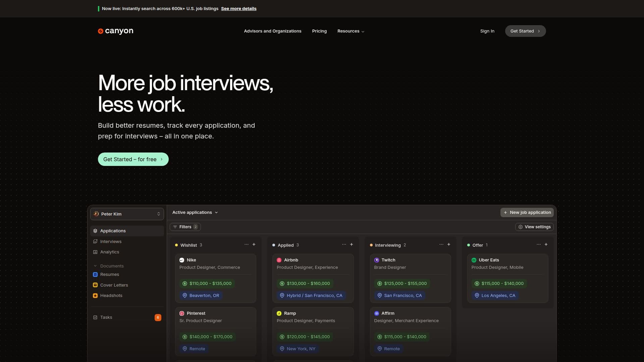
Task: Click the Interviewing column title
Action: click(x=388, y=245)
